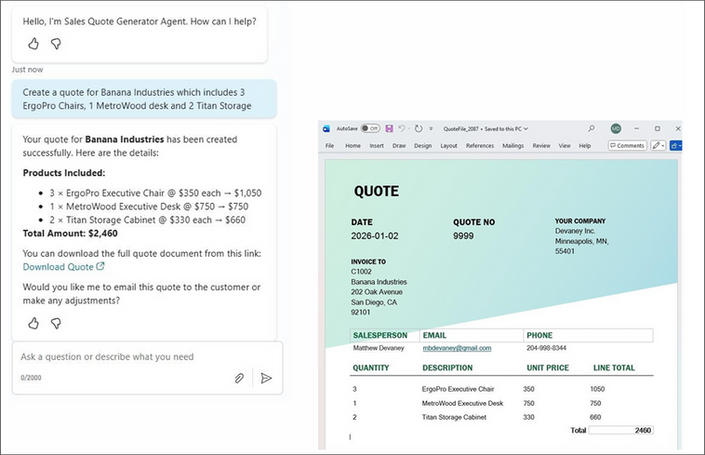Click 'Devaney Inc.' company name
Image resolution: width=705 pixels, height=455 pixels.
pyautogui.click(x=575, y=231)
